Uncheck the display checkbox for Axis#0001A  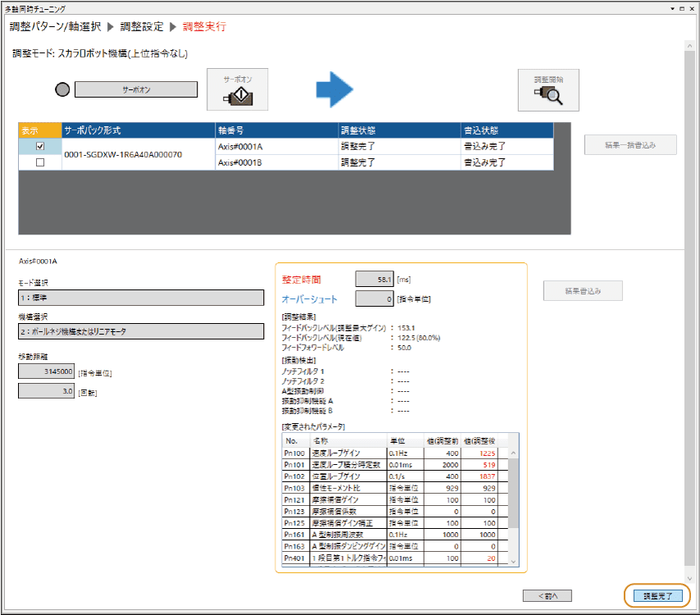pyautogui.click(x=39, y=147)
